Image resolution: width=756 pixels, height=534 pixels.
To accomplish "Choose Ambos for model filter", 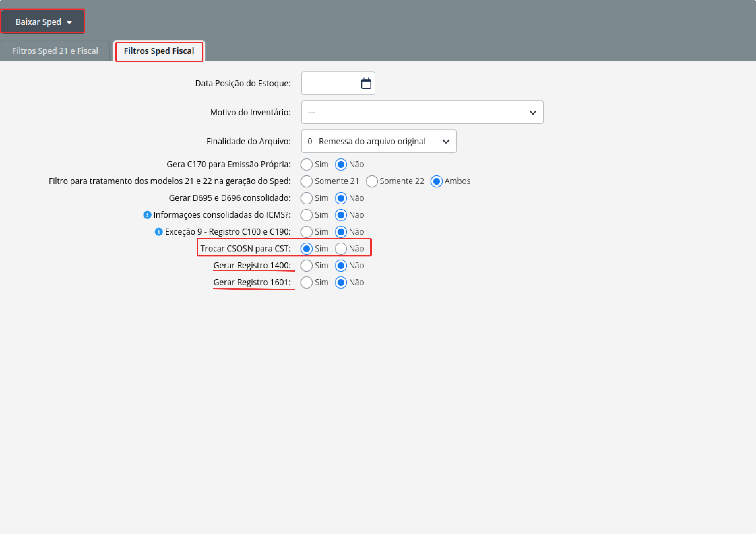I will 436,181.
